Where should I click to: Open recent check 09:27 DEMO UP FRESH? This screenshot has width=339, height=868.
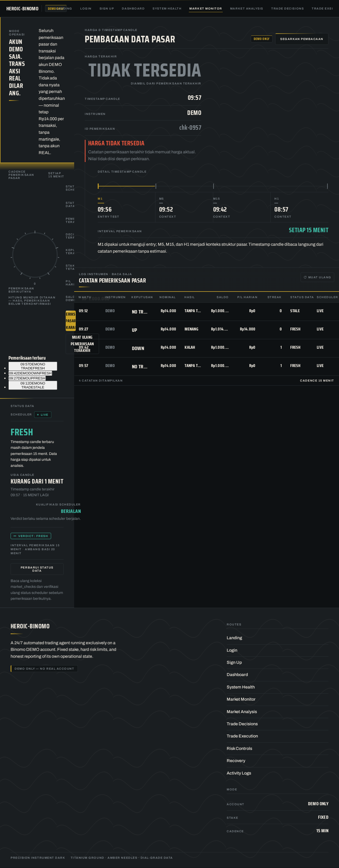(27, 378)
